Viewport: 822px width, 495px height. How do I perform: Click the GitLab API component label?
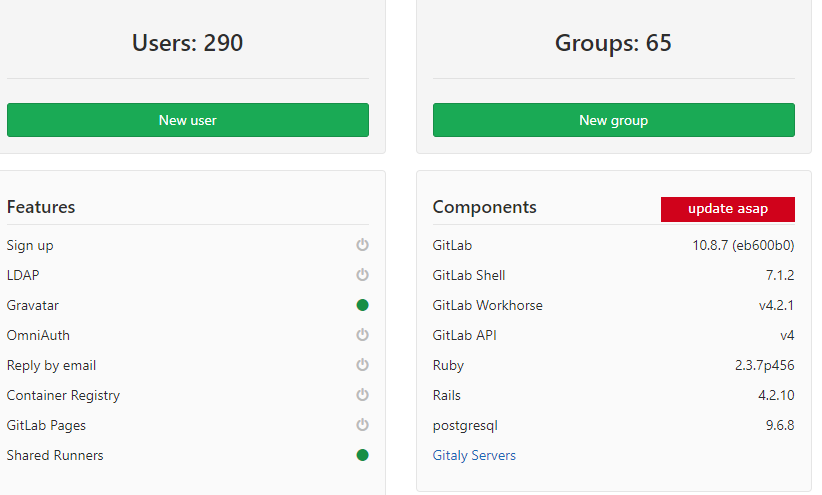coord(464,335)
